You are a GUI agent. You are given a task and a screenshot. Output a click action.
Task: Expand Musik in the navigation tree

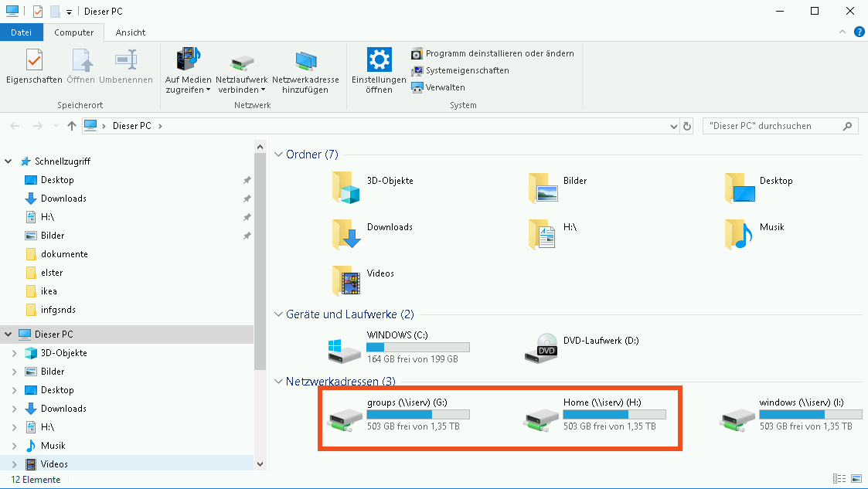(15, 446)
